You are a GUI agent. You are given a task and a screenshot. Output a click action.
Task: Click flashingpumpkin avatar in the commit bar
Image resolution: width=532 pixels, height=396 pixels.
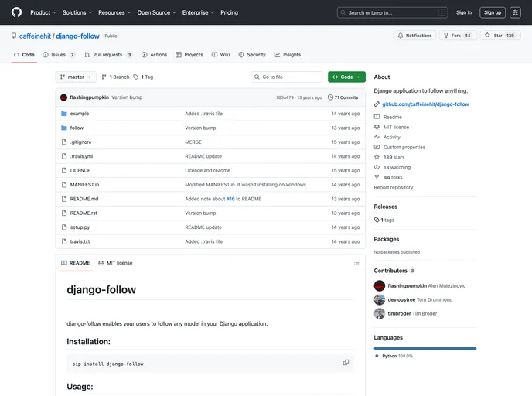[x=63, y=97]
